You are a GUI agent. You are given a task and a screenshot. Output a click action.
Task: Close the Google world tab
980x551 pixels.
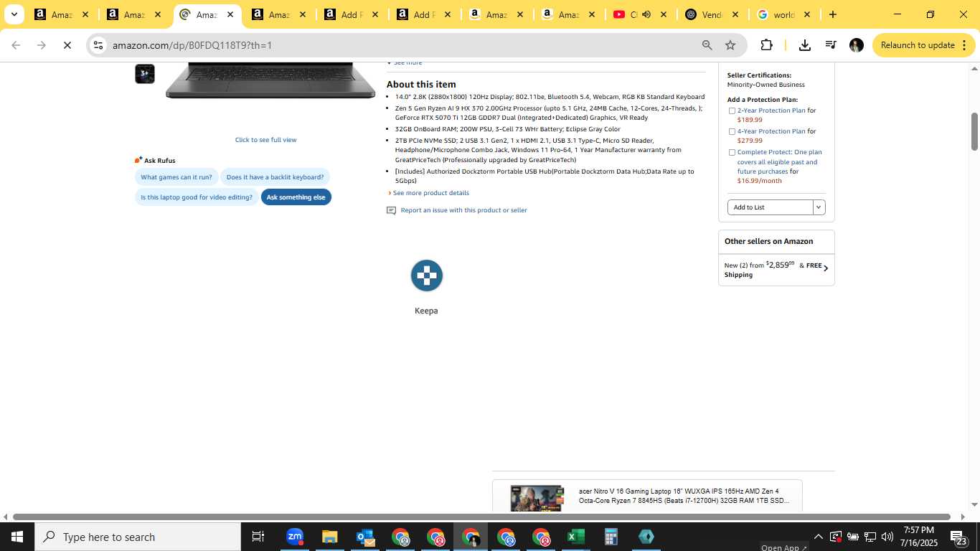pyautogui.click(x=806, y=14)
